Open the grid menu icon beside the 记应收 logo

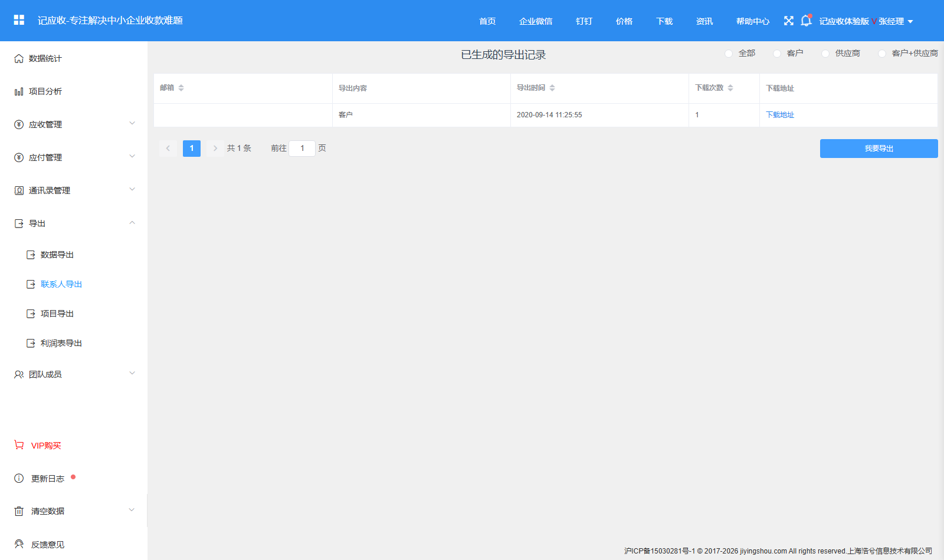point(19,20)
